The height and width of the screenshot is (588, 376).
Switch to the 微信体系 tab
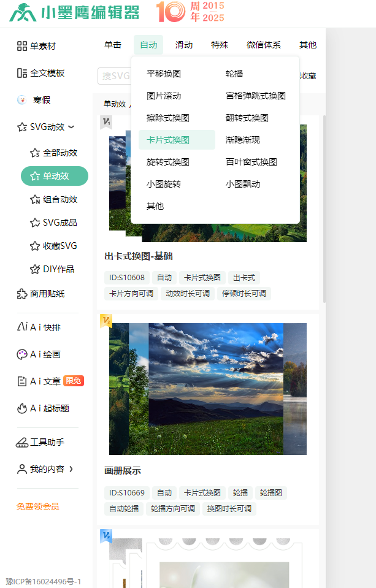[x=263, y=45]
